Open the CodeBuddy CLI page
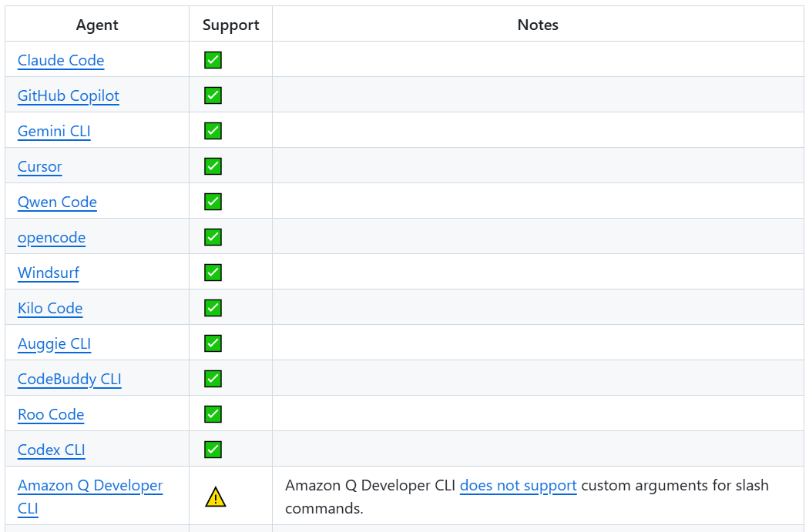Screen dimensions: 809x532 coord(69,379)
